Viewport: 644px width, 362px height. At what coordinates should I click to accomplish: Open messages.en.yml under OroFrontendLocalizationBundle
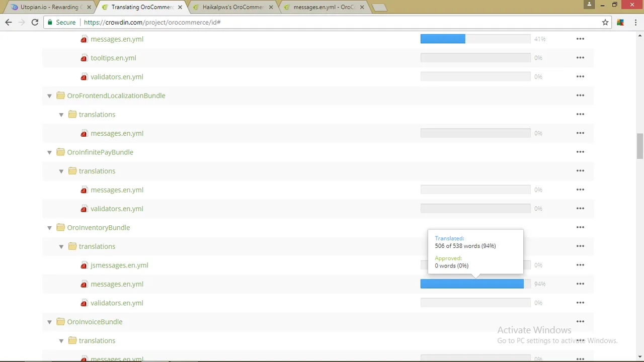(117, 133)
